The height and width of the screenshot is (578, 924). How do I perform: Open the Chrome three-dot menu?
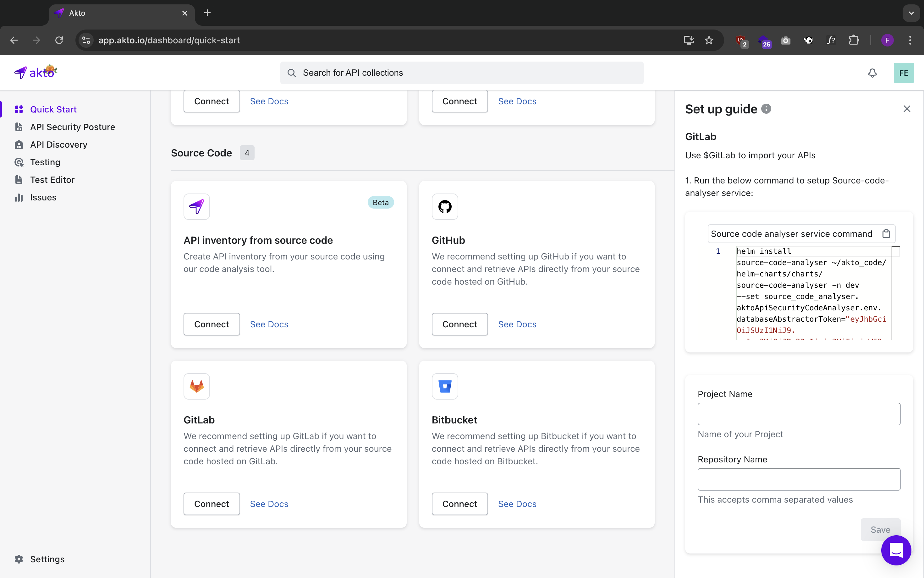point(910,40)
